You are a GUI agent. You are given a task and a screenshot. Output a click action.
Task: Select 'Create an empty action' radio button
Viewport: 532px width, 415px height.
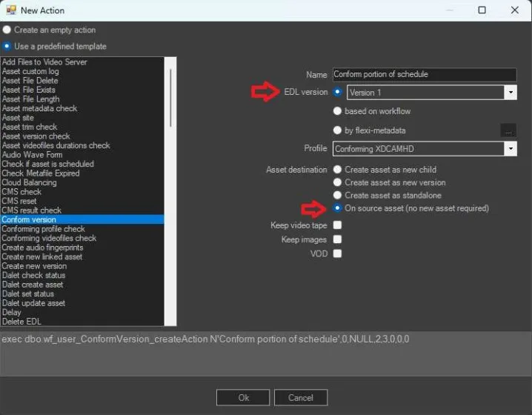pyautogui.click(x=7, y=30)
